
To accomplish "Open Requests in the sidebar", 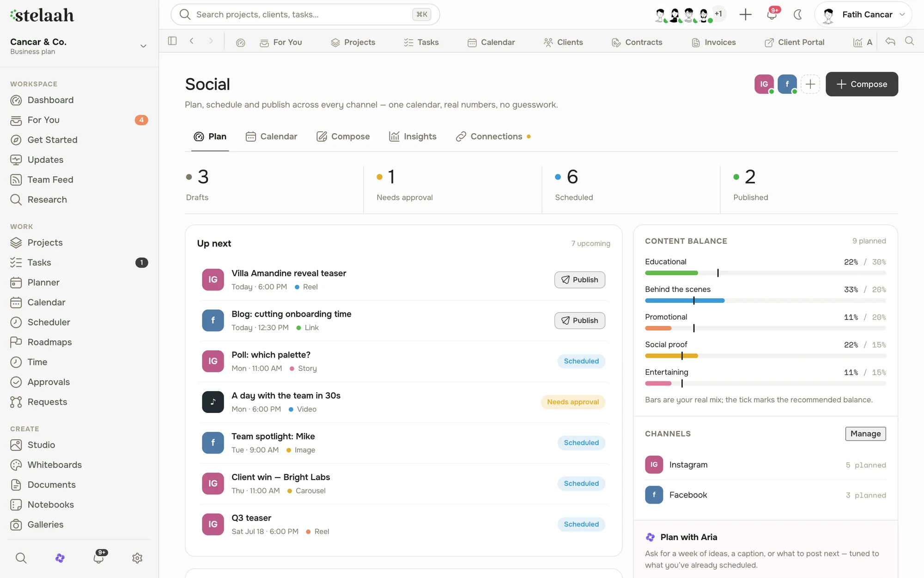I will [x=79, y=401].
